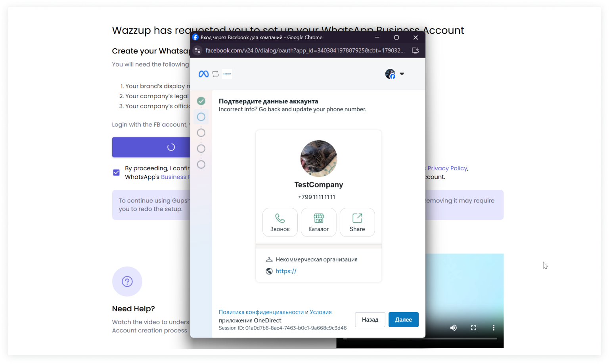The image size is (609, 364).
Task: Click the completed first step checkmark
Action: click(x=201, y=101)
